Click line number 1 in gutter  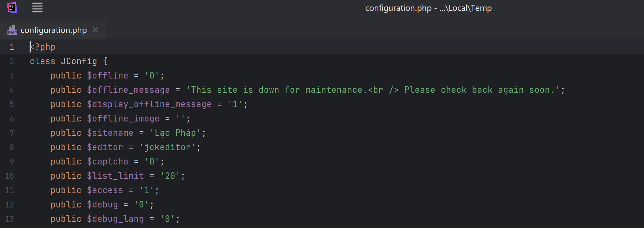point(12,47)
